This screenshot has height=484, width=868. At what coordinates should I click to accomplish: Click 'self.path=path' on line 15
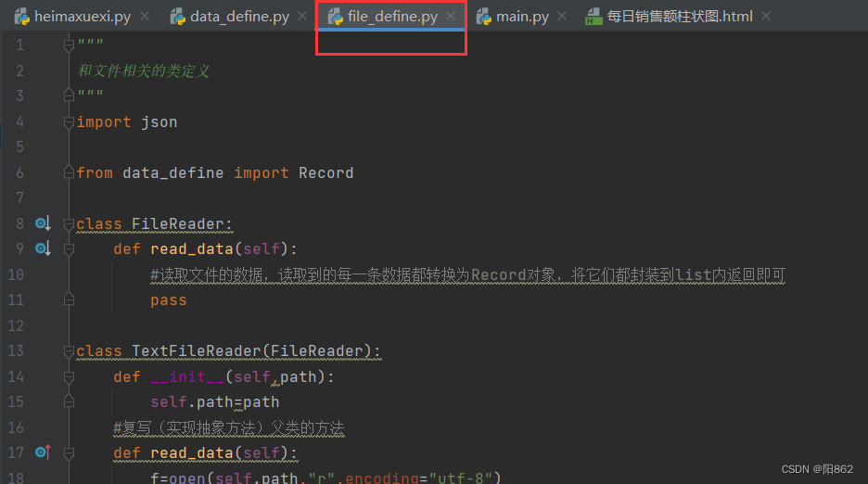215,402
